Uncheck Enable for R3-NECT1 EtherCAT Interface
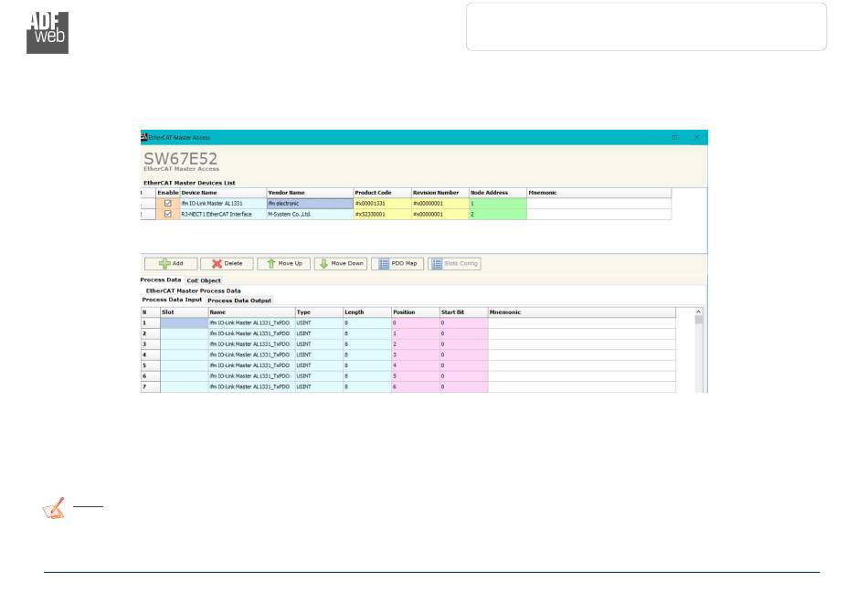 tap(167, 214)
